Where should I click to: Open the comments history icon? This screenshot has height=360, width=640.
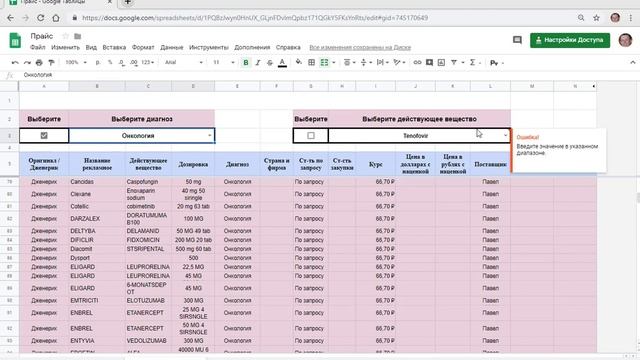(x=517, y=40)
